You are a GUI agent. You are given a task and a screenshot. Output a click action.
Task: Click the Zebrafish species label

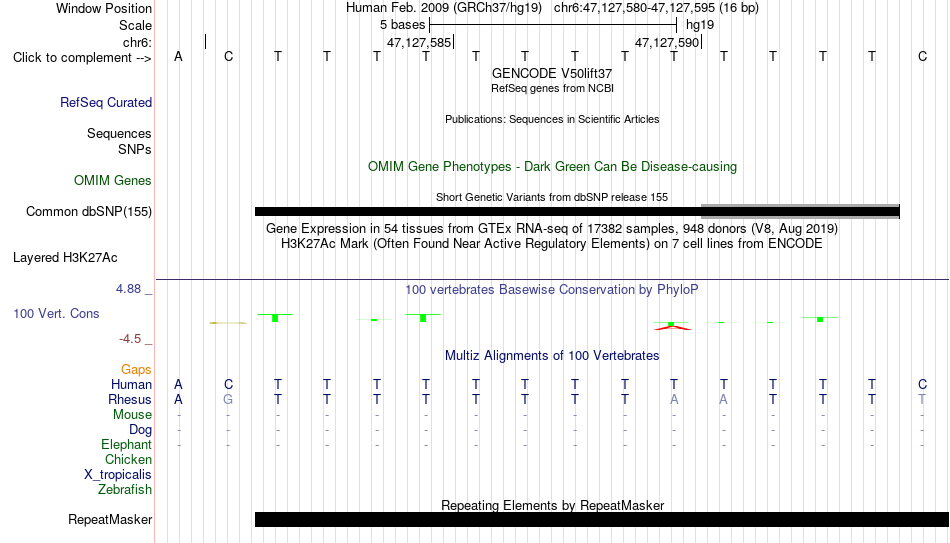[125, 490]
